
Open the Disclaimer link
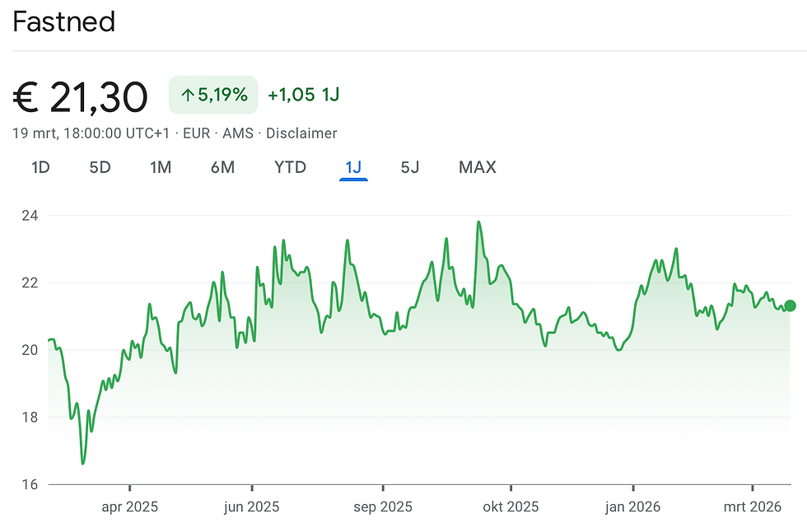point(301,133)
